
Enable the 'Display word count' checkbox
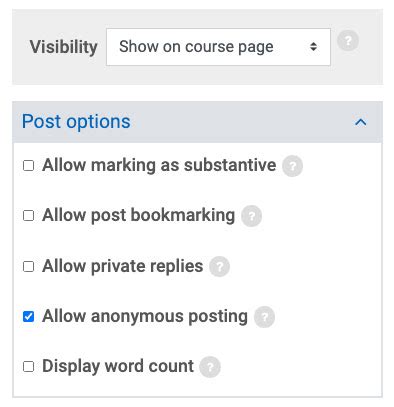(x=28, y=367)
